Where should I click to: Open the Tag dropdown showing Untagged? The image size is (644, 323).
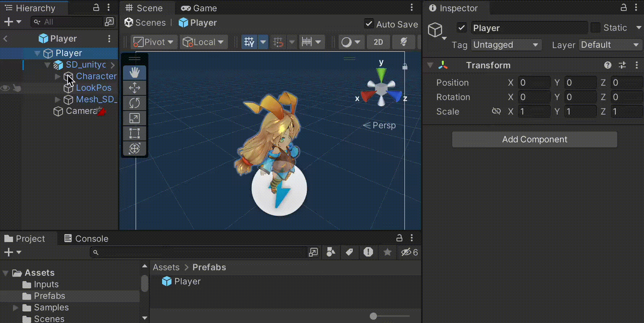click(x=506, y=45)
